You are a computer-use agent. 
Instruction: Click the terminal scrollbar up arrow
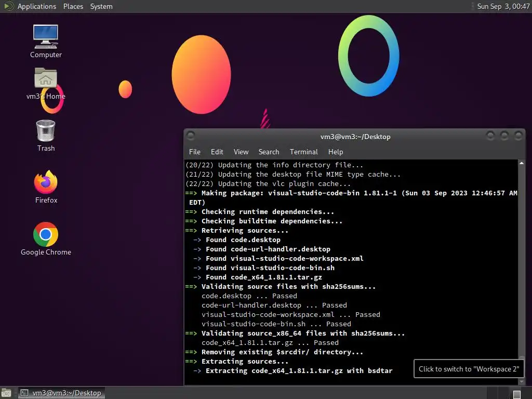click(x=522, y=163)
